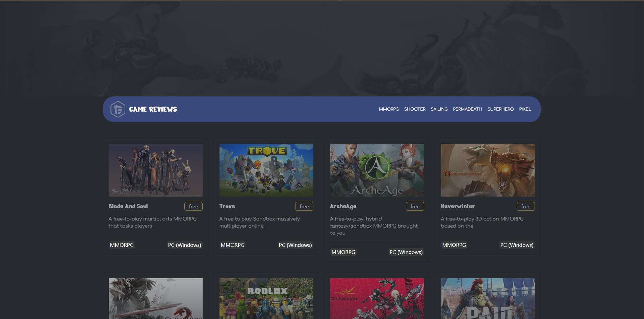Open the Raid cover image

point(488,298)
